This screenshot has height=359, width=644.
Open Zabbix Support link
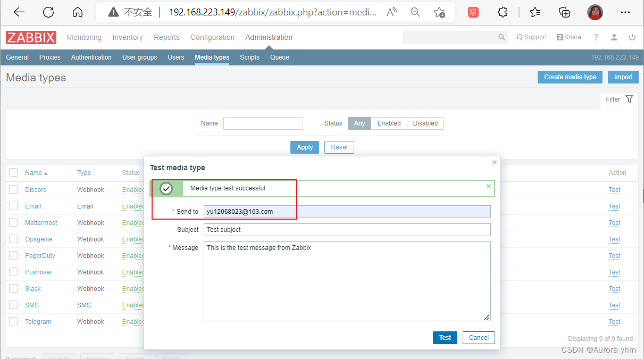[x=531, y=37]
